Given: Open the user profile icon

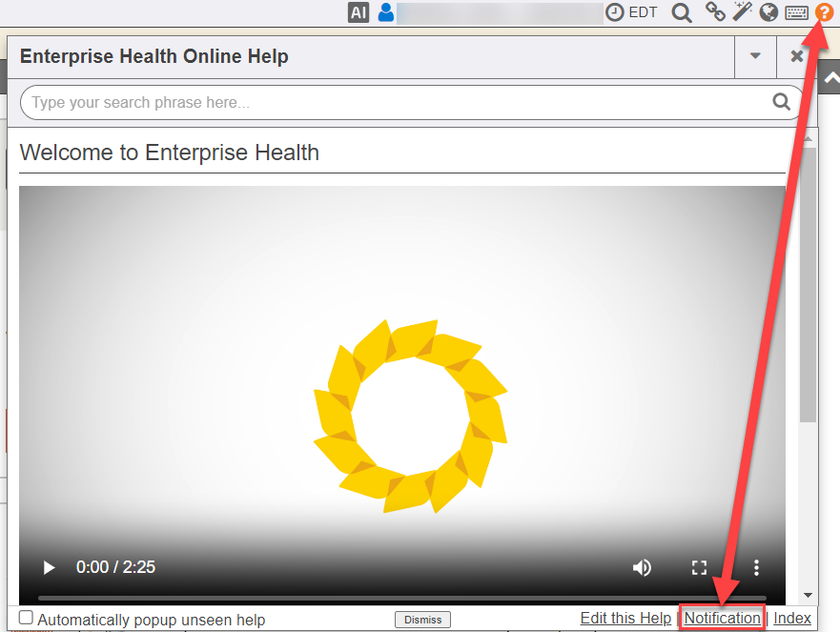Looking at the screenshot, I should click(x=386, y=12).
